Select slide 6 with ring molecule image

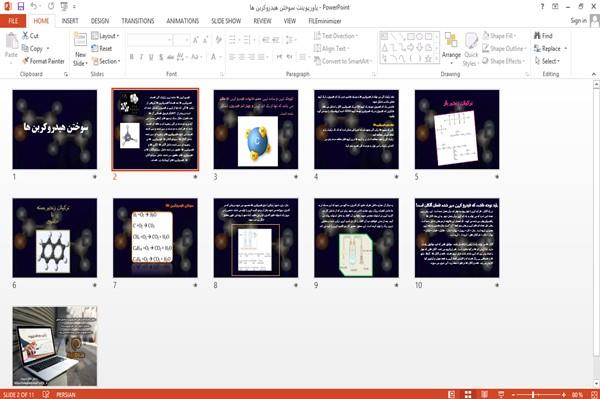55,238
